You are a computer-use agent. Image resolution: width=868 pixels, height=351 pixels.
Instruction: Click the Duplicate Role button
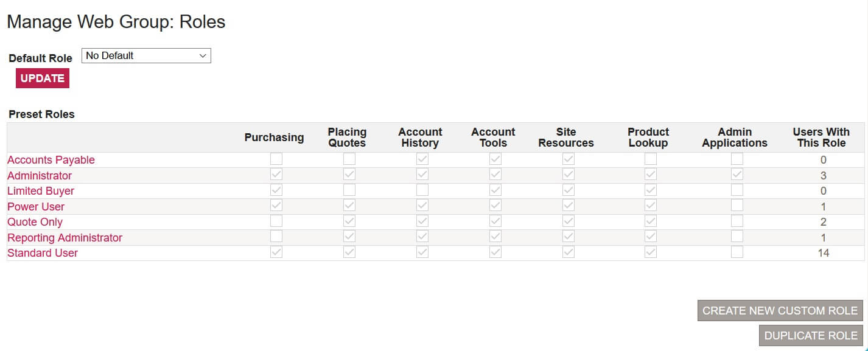811,336
